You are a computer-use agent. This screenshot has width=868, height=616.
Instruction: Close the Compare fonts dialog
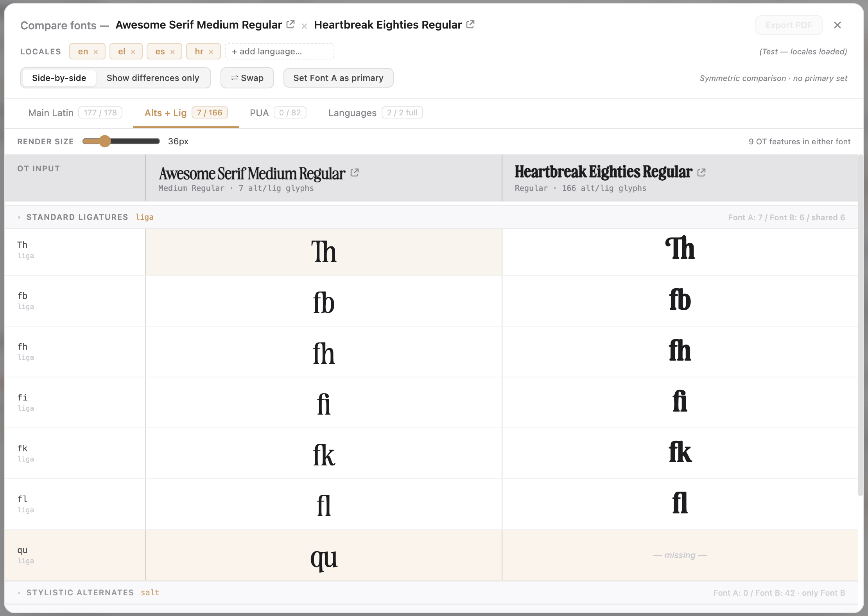tap(838, 25)
